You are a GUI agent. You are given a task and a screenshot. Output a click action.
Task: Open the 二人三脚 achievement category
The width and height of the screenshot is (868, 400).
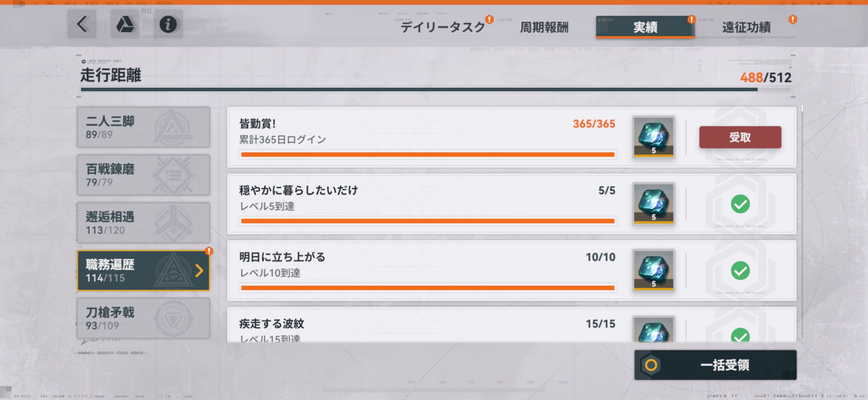[143, 127]
